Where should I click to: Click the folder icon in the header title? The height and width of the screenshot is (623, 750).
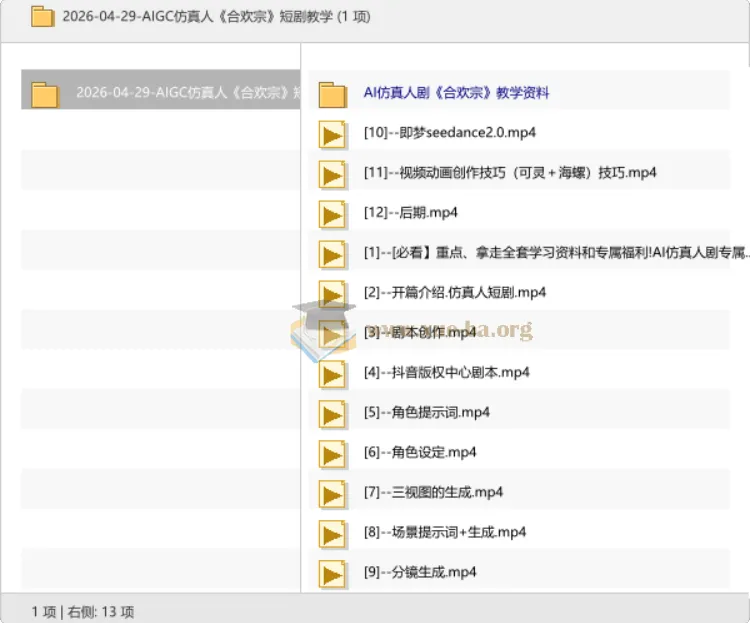43,16
